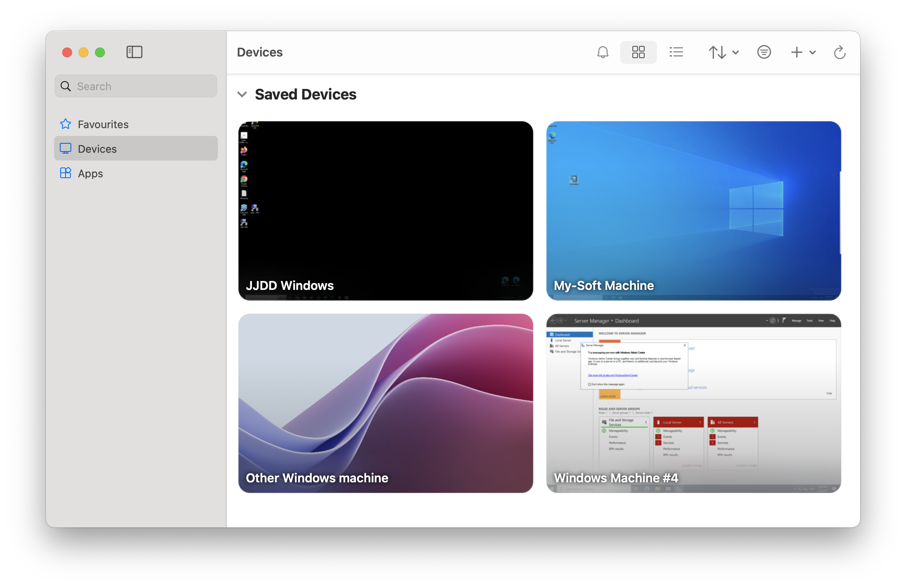Switch to list view
Screen dimensions: 906x588
point(676,52)
